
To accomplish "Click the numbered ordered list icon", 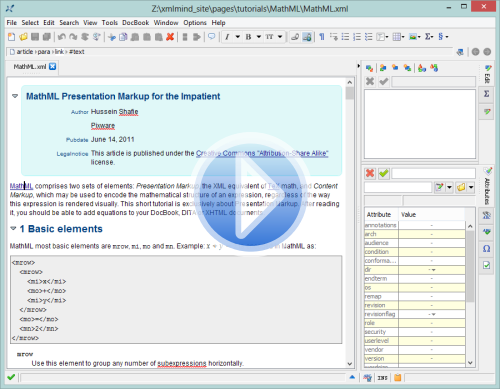I will tap(357, 37).
